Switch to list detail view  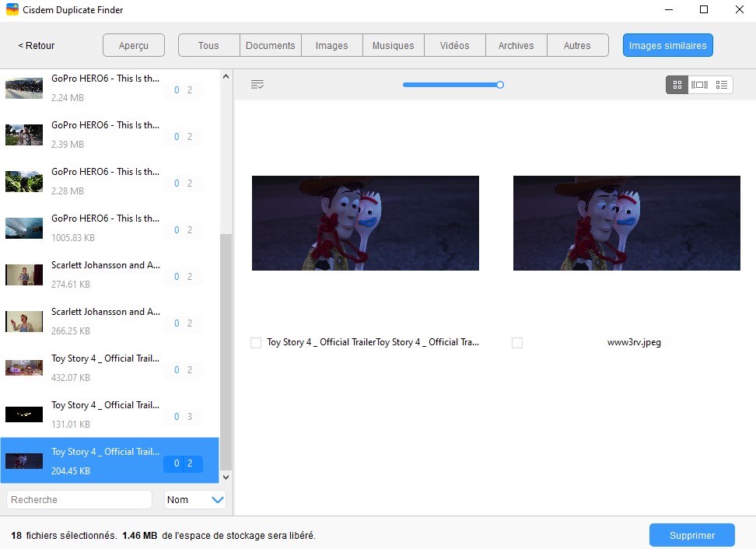[x=721, y=85]
